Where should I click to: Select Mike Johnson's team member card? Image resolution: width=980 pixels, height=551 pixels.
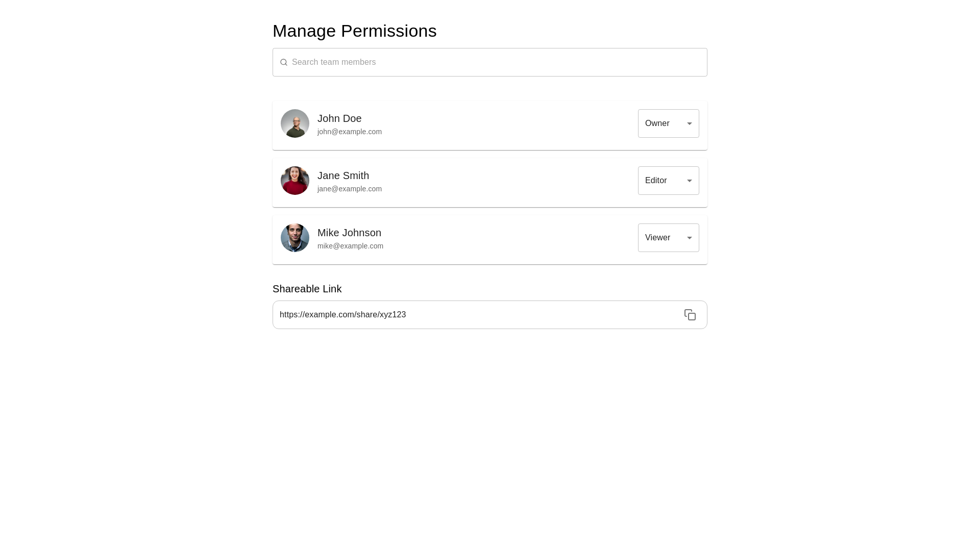click(x=489, y=239)
